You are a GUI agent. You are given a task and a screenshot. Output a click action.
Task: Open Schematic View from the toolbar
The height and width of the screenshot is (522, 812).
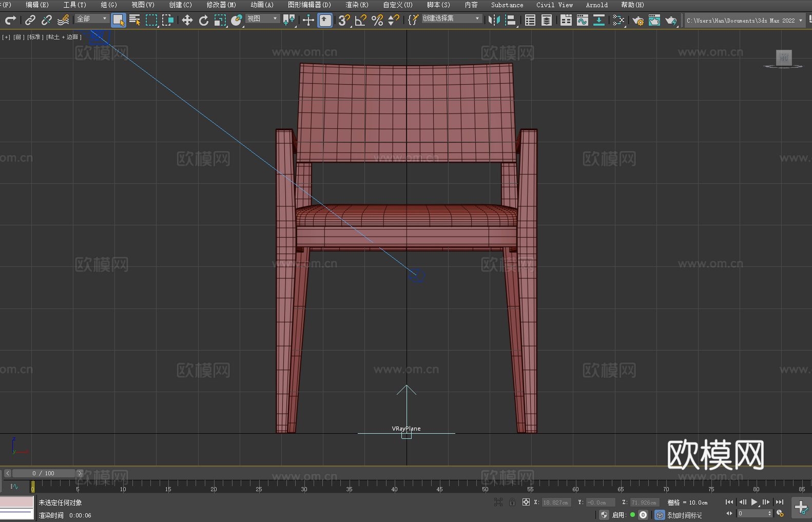tap(599, 20)
